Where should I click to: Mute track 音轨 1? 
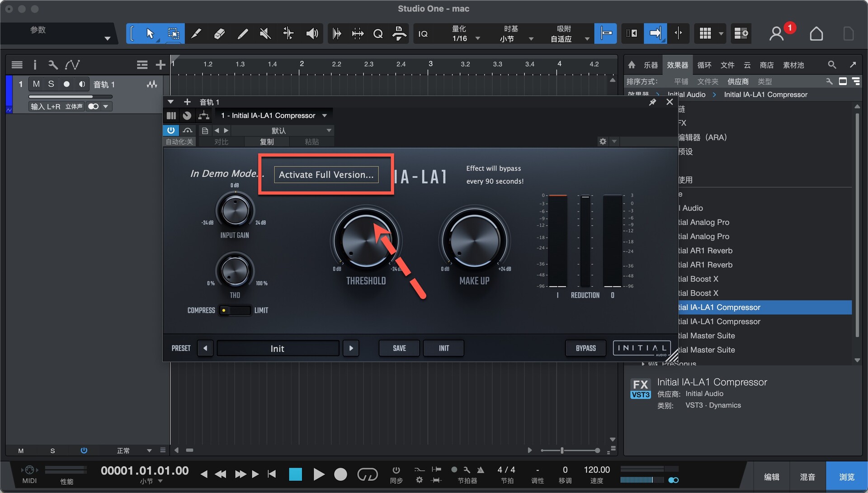click(36, 84)
